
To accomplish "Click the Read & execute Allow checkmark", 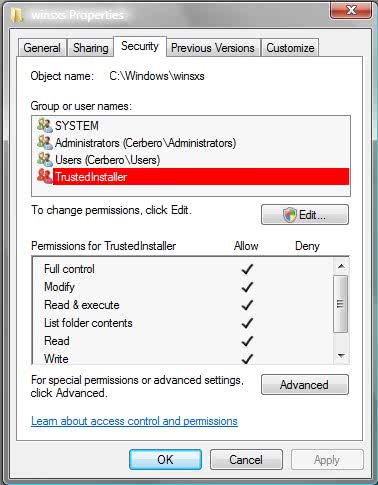I will pyautogui.click(x=247, y=305).
